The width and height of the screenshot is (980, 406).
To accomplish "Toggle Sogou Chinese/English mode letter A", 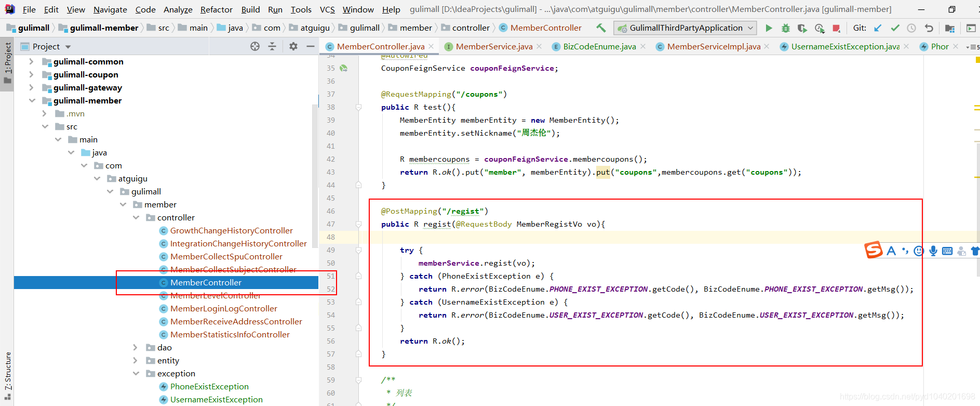I will pos(891,251).
